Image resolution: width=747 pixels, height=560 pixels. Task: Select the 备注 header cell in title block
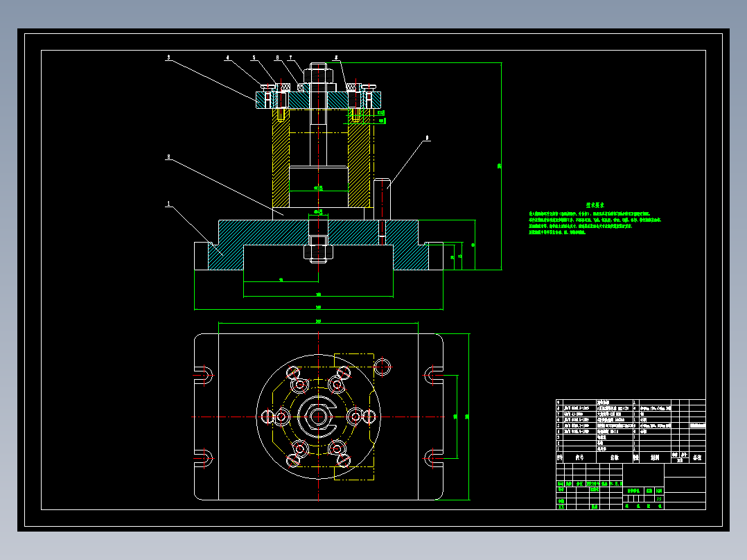pyautogui.click(x=697, y=457)
